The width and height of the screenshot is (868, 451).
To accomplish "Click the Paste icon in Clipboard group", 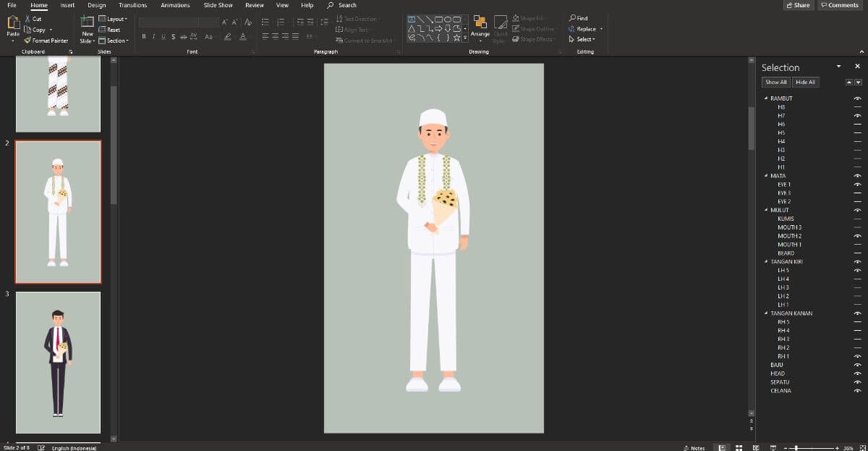I will [x=13, y=23].
